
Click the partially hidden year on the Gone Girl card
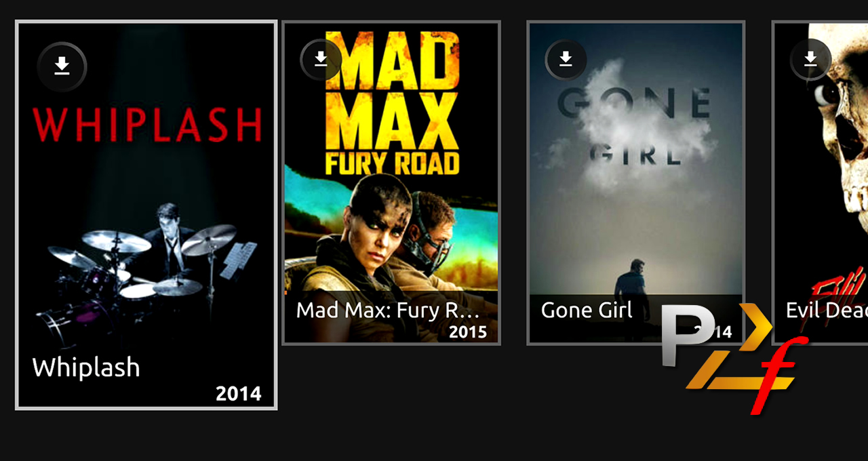point(713,332)
